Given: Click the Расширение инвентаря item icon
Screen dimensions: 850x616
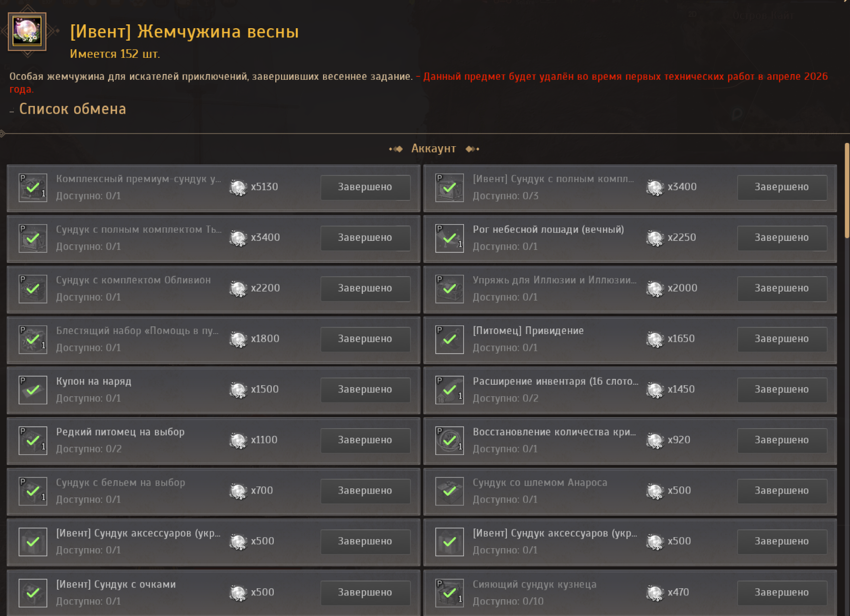Looking at the screenshot, I should (450, 390).
